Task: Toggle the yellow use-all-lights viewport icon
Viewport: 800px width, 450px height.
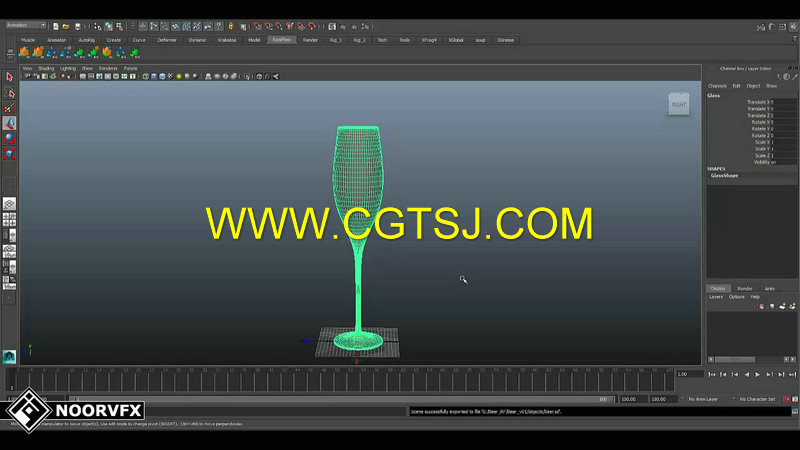Action: click(x=179, y=77)
